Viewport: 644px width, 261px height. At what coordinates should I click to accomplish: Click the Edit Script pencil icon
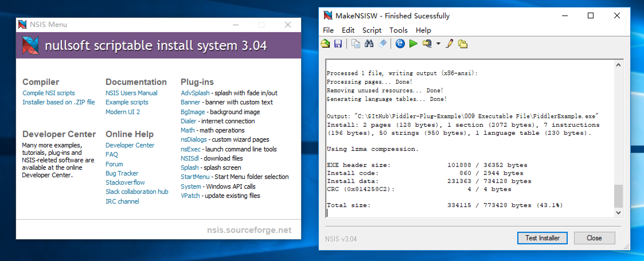pyautogui.click(x=450, y=44)
